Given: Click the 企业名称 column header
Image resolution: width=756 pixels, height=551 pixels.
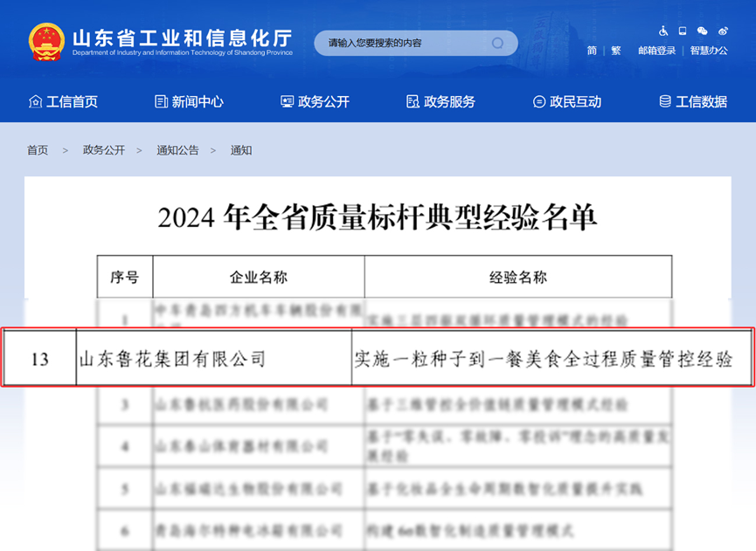Looking at the screenshot, I should coord(259,277).
